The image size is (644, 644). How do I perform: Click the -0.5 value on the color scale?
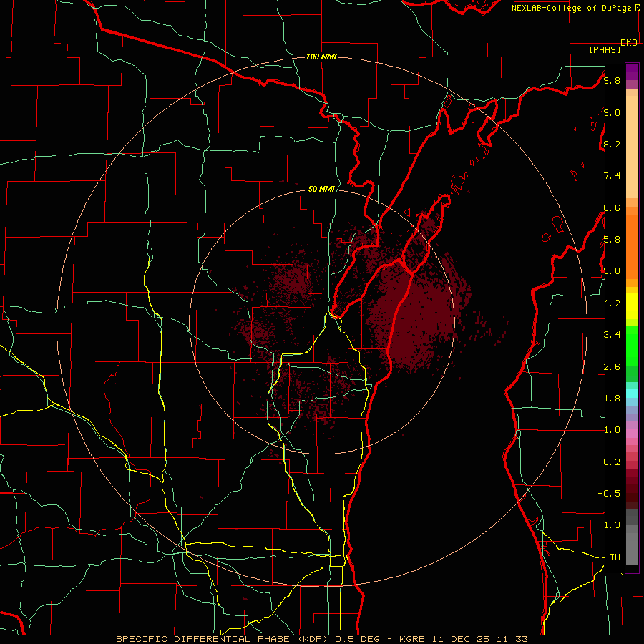(609, 494)
